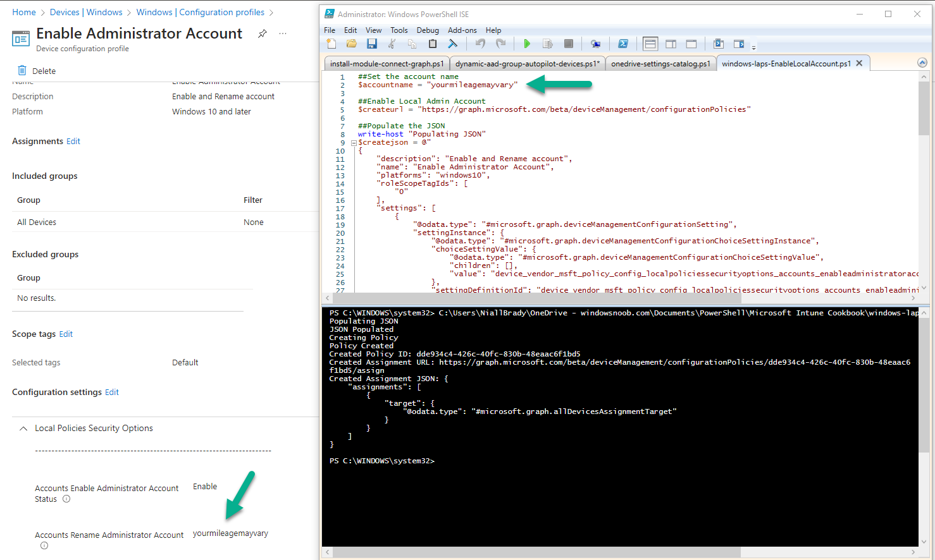Edit the Assignments section
The height and width of the screenshot is (560, 935).
coord(73,142)
